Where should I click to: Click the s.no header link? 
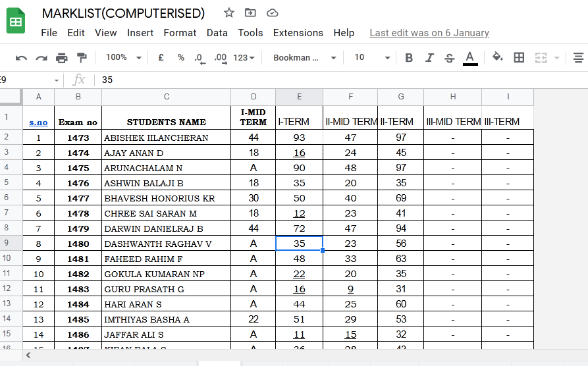[x=38, y=122]
